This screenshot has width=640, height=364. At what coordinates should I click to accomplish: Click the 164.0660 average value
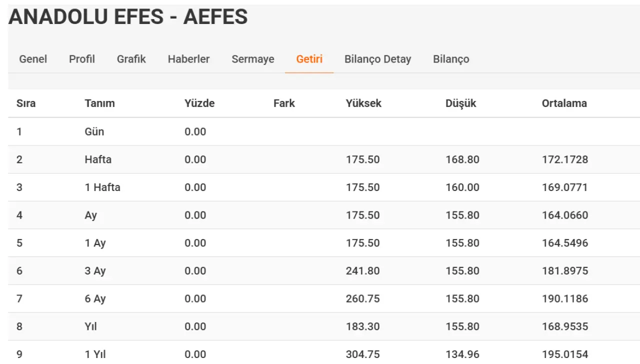tap(565, 215)
